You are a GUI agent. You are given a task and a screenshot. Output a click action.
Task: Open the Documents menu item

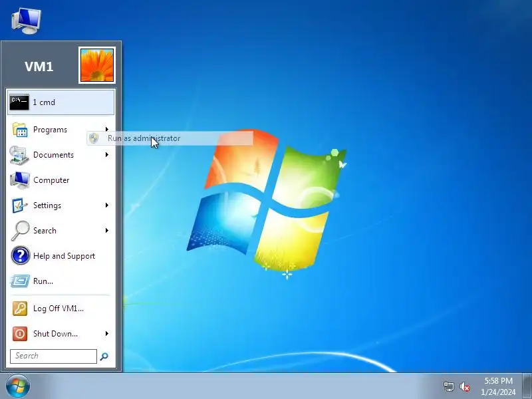pos(61,155)
